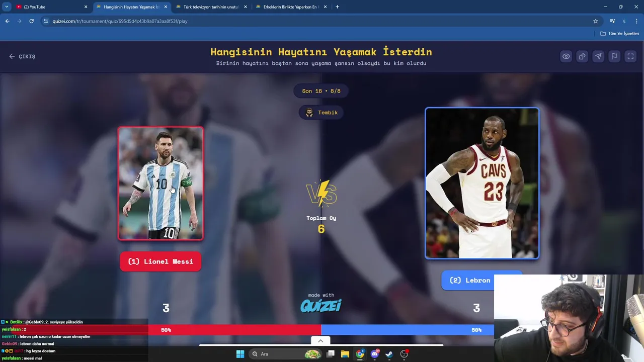The width and height of the screenshot is (644, 362).
Task: Click the Tembik user badge
Action: pyautogui.click(x=321, y=113)
